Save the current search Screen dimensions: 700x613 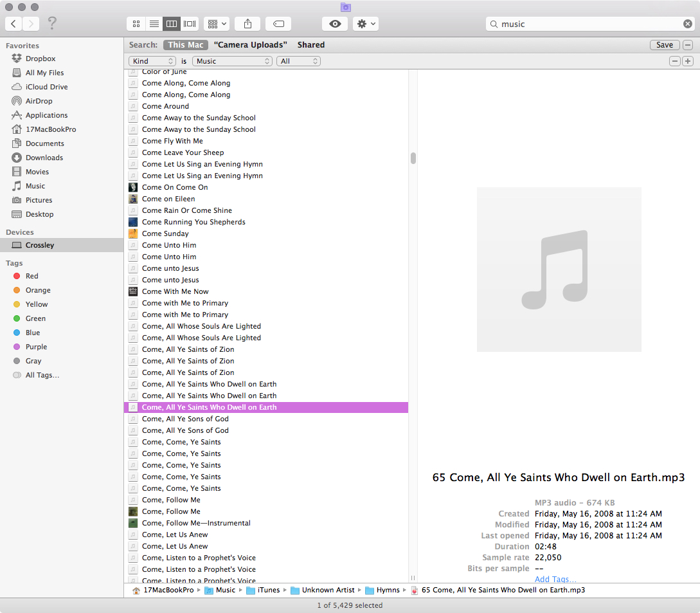(665, 45)
